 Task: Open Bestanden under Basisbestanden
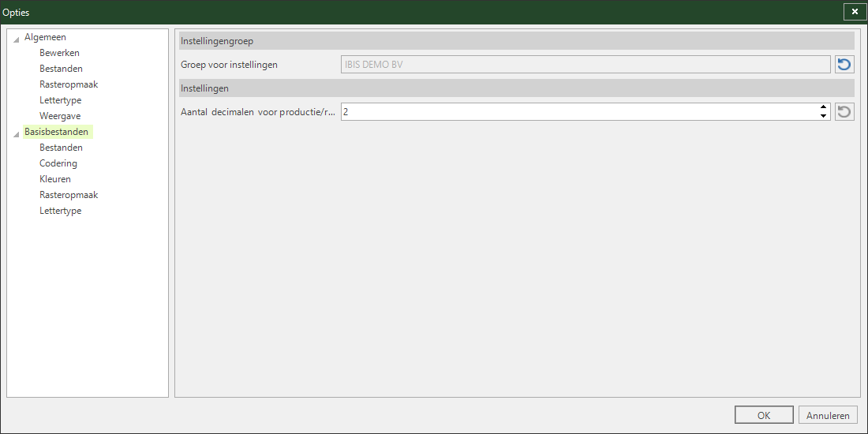[61, 148]
